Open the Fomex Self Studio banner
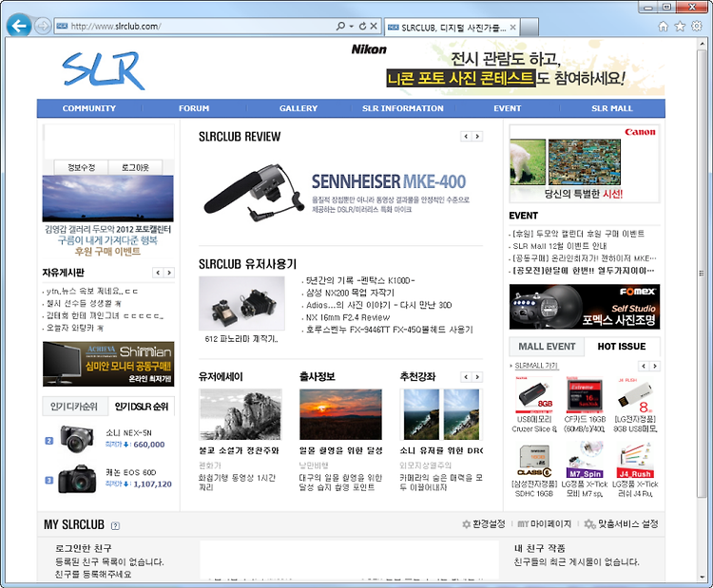The height and width of the screenshot is (588, 713). pyautogui.click(x=585, y=307)
